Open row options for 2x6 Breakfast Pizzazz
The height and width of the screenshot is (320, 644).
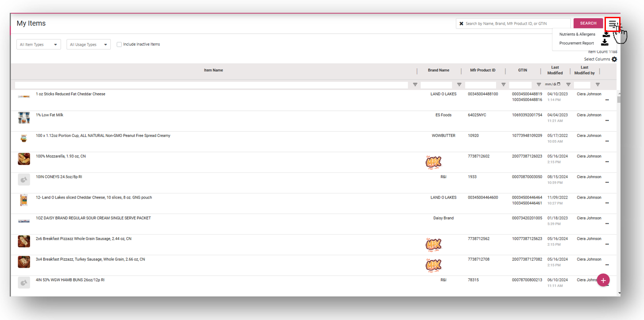coord(607,244)
